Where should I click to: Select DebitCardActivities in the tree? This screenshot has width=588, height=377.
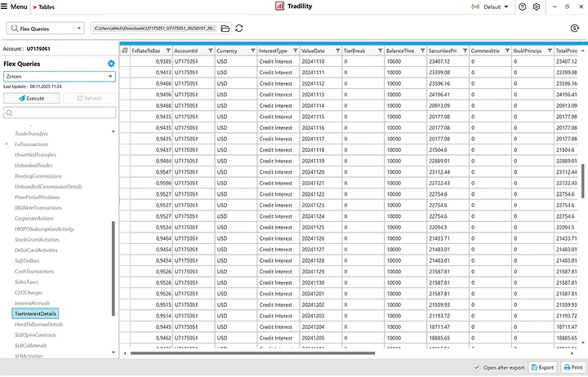pyautogui.click(x=36, y=250)
